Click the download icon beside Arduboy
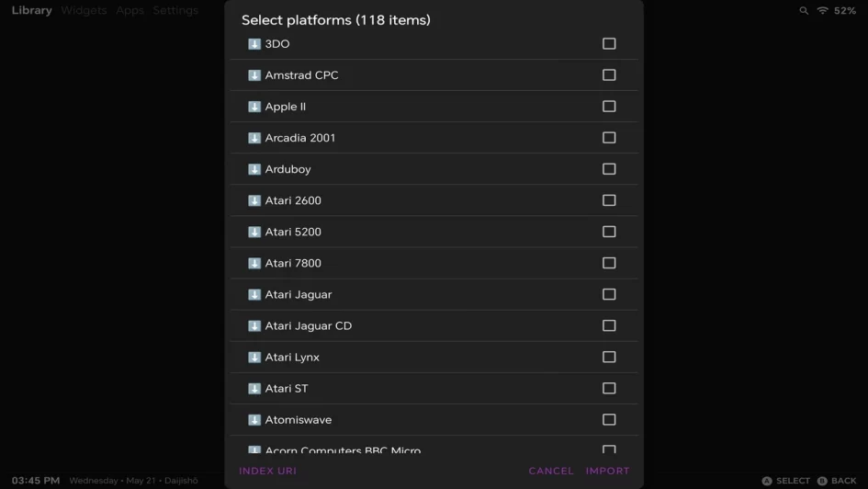 click(x=254, y=169)
